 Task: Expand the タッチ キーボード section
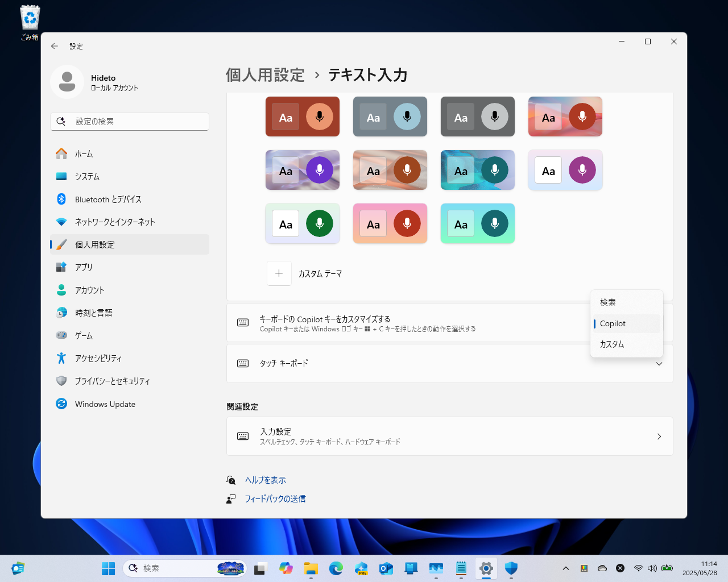coord(659,363)
